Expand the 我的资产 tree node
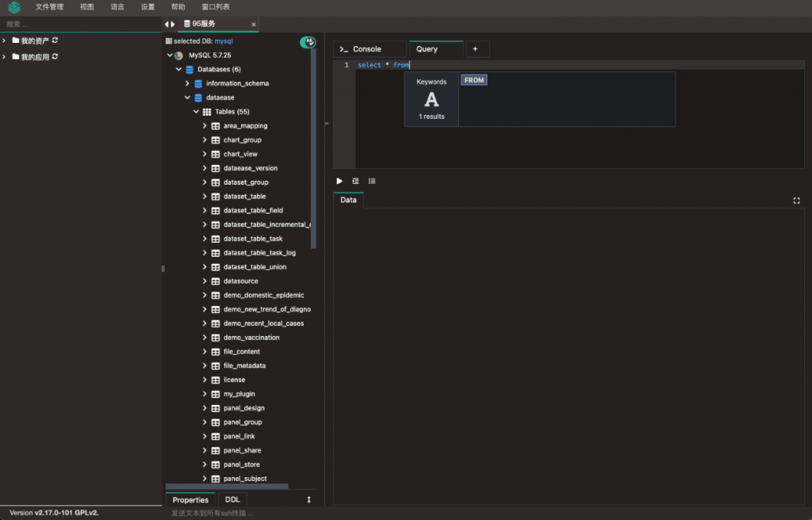Viewport: 812px width, 520px height. tap(4, 40)
